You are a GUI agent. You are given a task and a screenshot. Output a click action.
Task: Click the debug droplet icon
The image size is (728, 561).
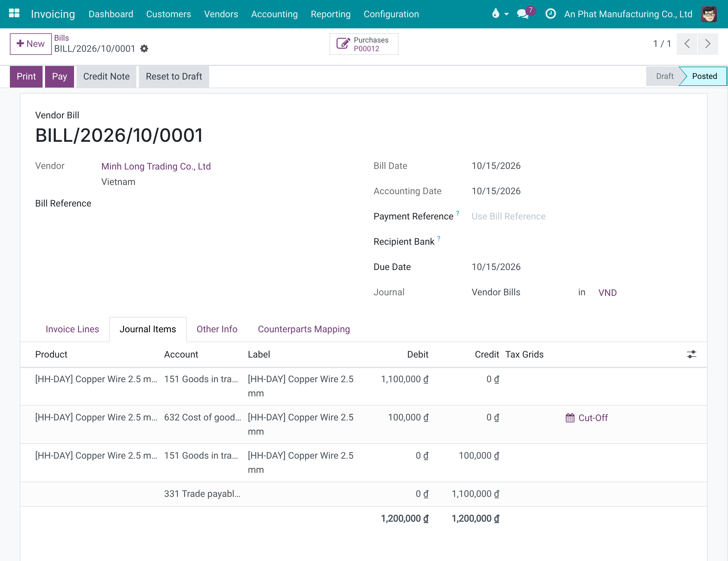[496, 14]
